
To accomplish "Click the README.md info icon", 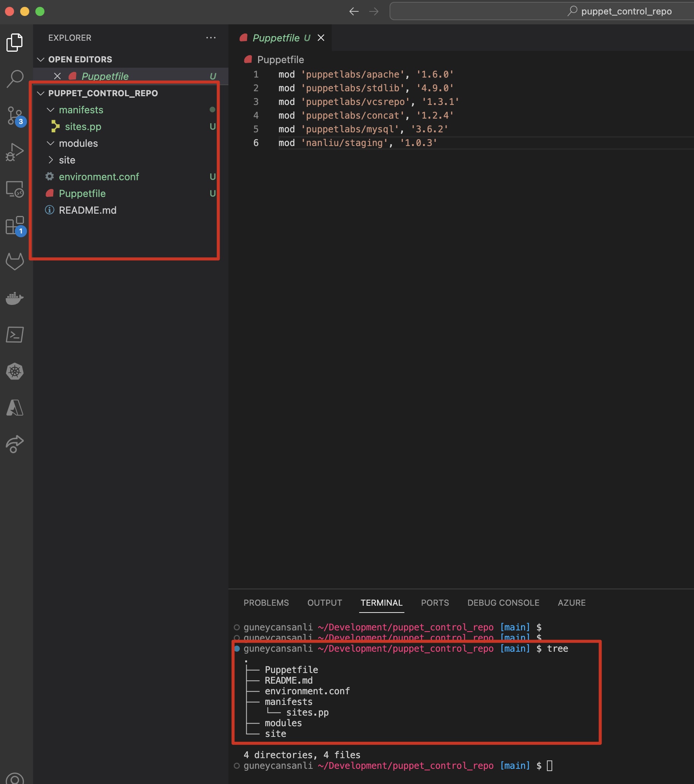I will coord(49,210).
